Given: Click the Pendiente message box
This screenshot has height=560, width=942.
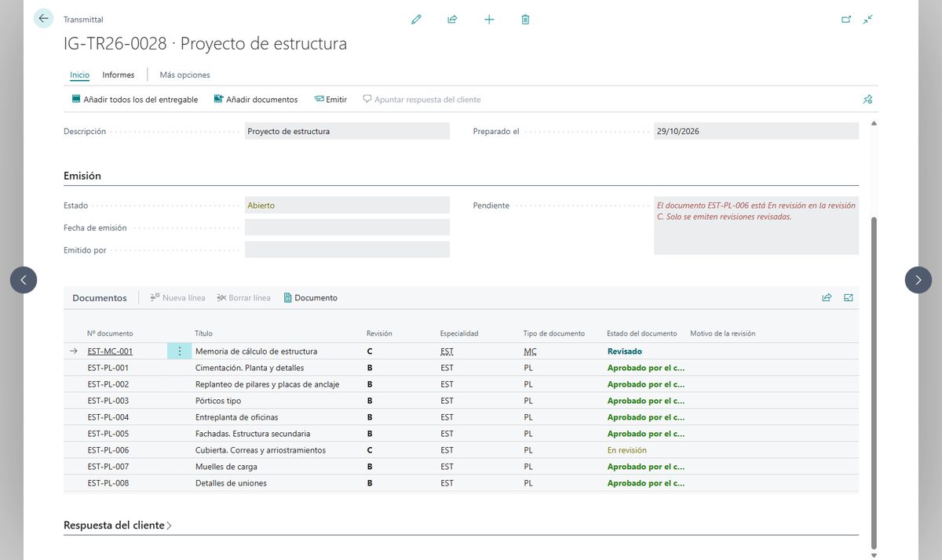Looking at the screenshot, I should [x=756, y=225].
